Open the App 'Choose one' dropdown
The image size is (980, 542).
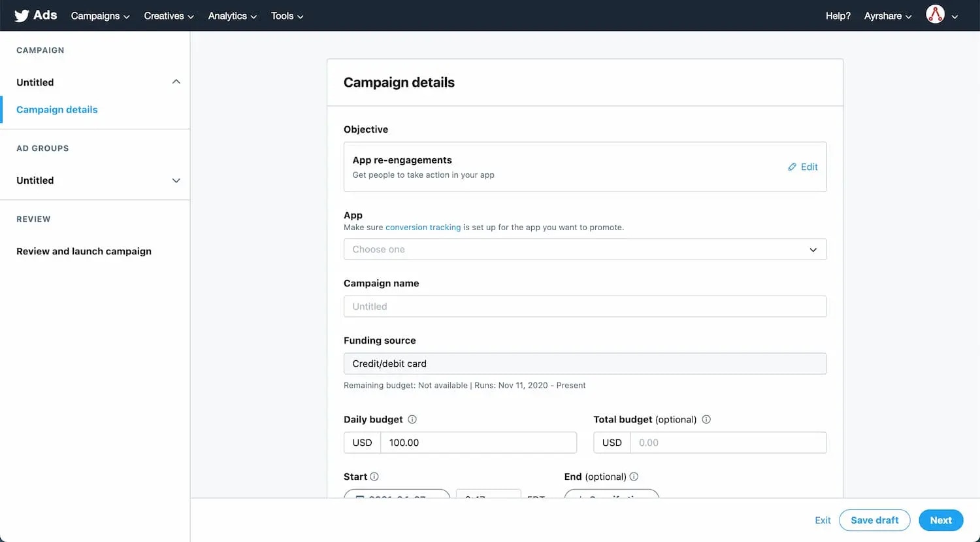click(x=585, y=249)
